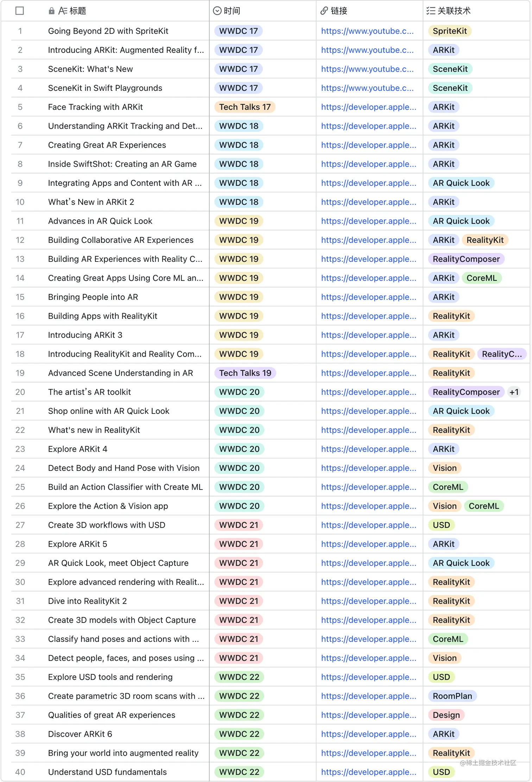The width and height of the screenshot is (532, 782).
Task: Open the 链接 column header
Action: click(x=369, y=11)
